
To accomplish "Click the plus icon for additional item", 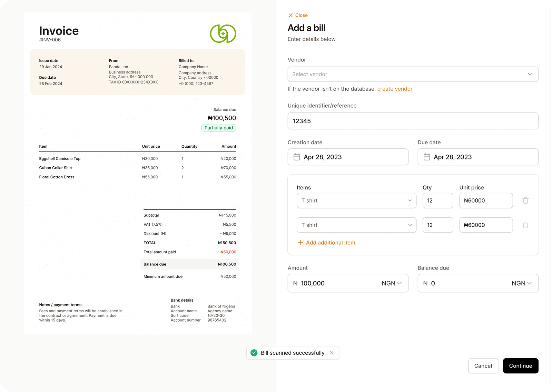I will tap(300, 243).
